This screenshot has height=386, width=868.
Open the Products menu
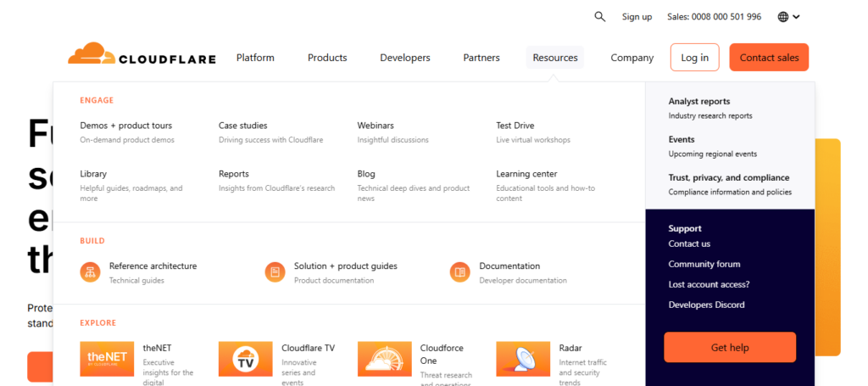point(327,58)
